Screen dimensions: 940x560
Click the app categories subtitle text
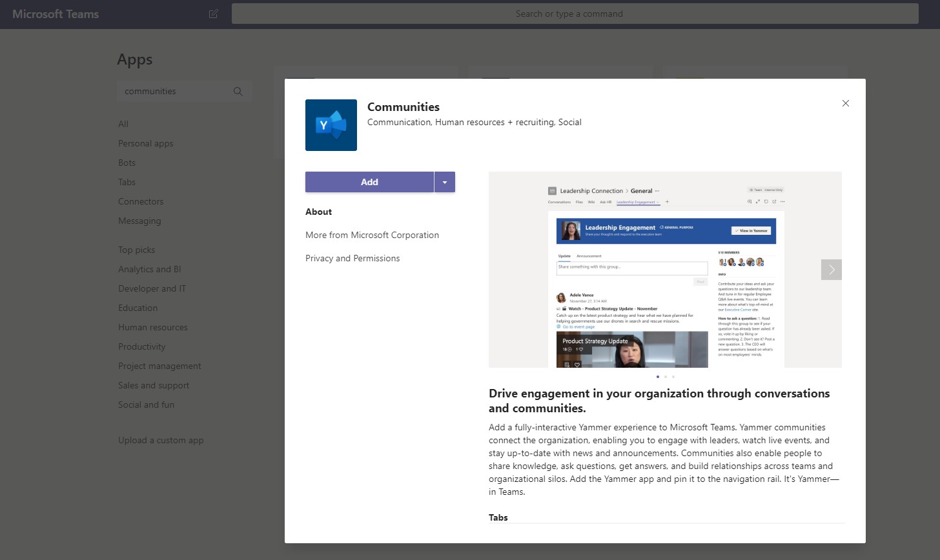[475, 122]
